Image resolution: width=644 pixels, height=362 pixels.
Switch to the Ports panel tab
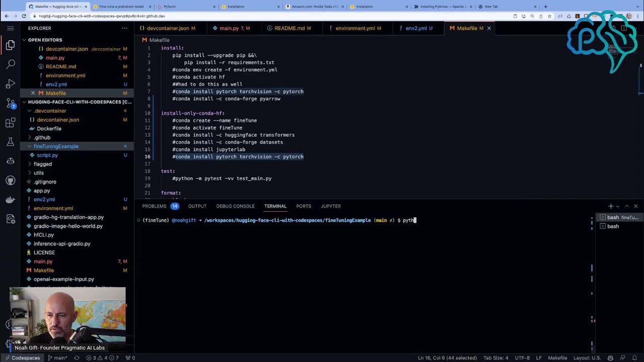click(303, 206)
